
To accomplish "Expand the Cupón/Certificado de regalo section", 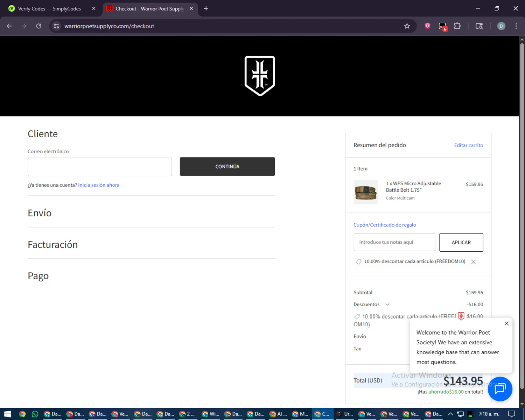I will tap(385, 225).
